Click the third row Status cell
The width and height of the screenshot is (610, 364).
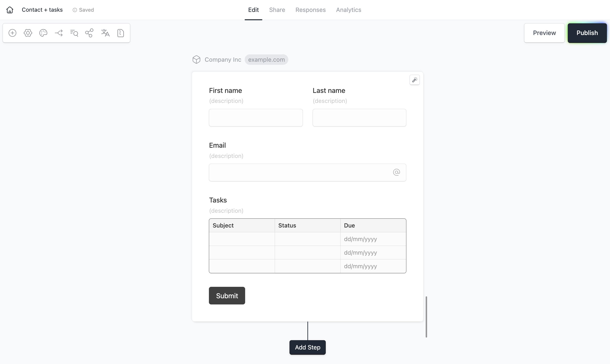point(307,266)
